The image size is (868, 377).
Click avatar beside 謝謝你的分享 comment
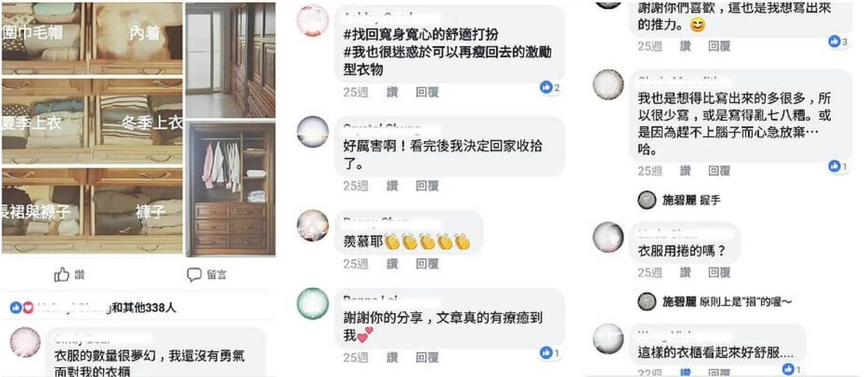313,303
